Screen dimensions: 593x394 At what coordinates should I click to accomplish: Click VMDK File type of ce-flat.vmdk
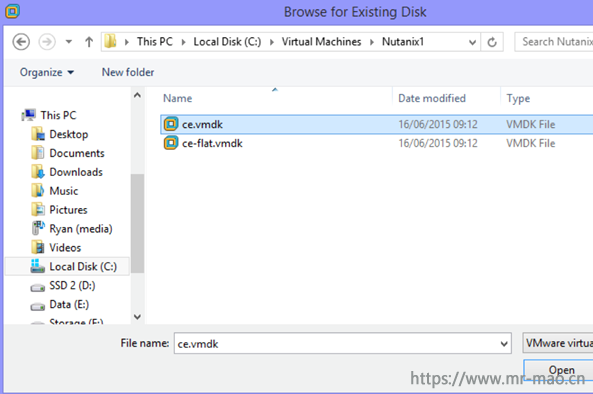coord(531,143)
